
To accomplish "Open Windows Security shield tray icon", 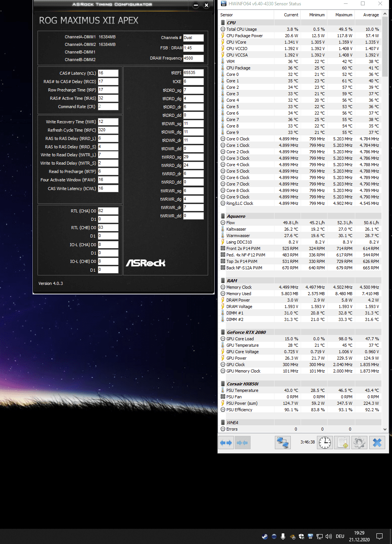I will pyautogui.click(x=301, y=536).
